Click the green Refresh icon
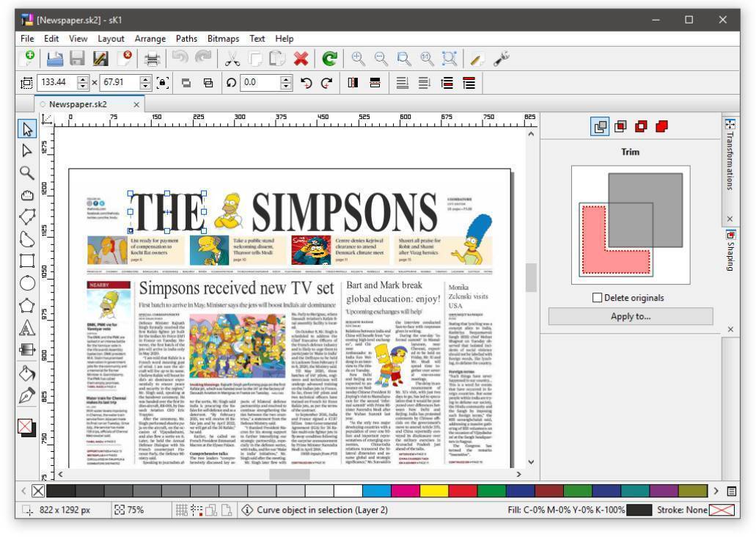The image size is (756, 537). click(330, 59)
